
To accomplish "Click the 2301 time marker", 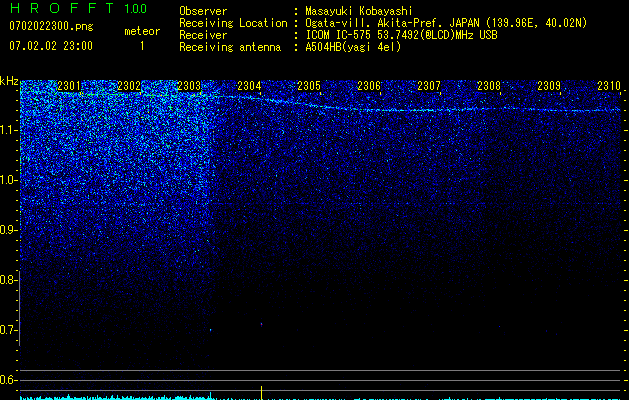I will [x=69, y=86].
